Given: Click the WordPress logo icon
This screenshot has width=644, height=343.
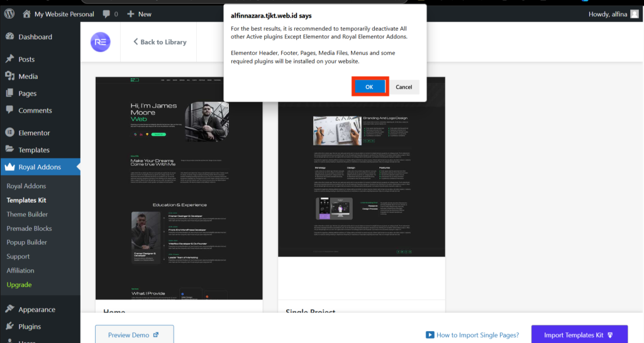Looking at the screenshot, I should (9, 14).
